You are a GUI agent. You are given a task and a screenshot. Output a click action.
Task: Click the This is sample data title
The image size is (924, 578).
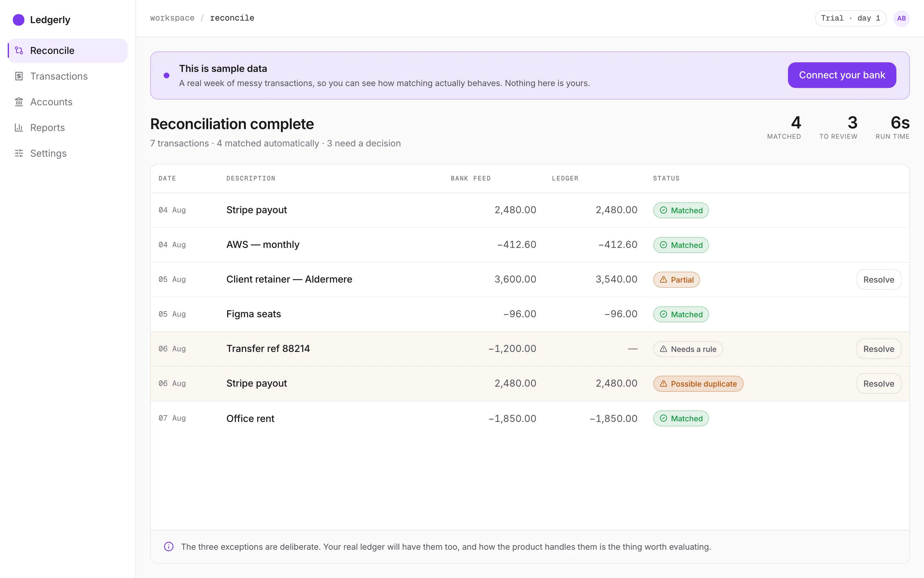point(223,68)
